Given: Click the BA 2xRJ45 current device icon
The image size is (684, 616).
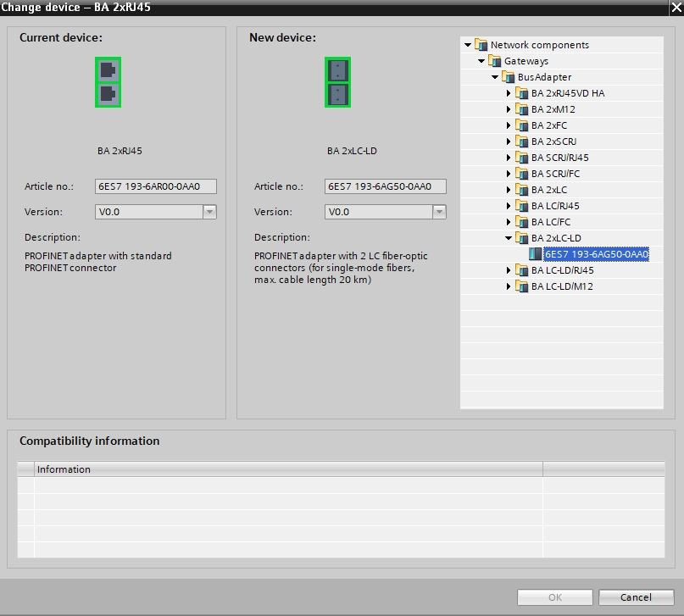Looking at the screenshot, I should pyautogui.click(x=108, y=82).
